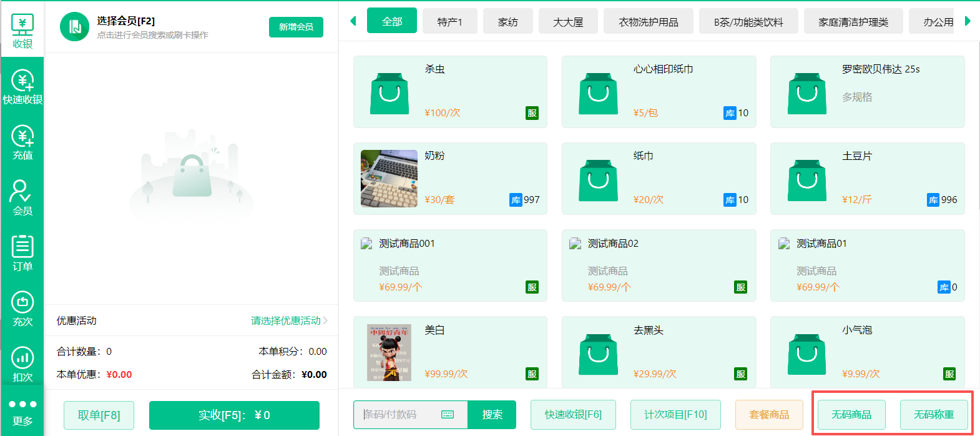Image resolution: width=980 pixels, height=436 pixels.
Task: Open the 充值 recharge sidebar icon
Action: pos(22,142)
